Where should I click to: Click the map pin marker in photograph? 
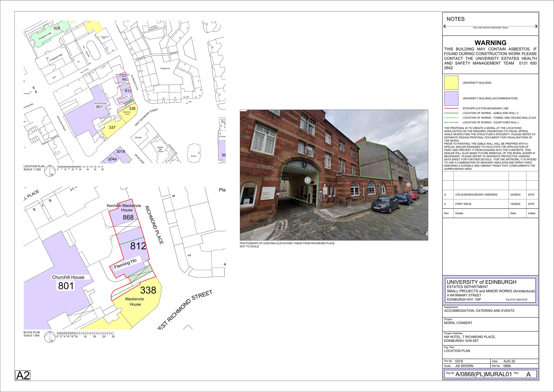tap(307, 180)
